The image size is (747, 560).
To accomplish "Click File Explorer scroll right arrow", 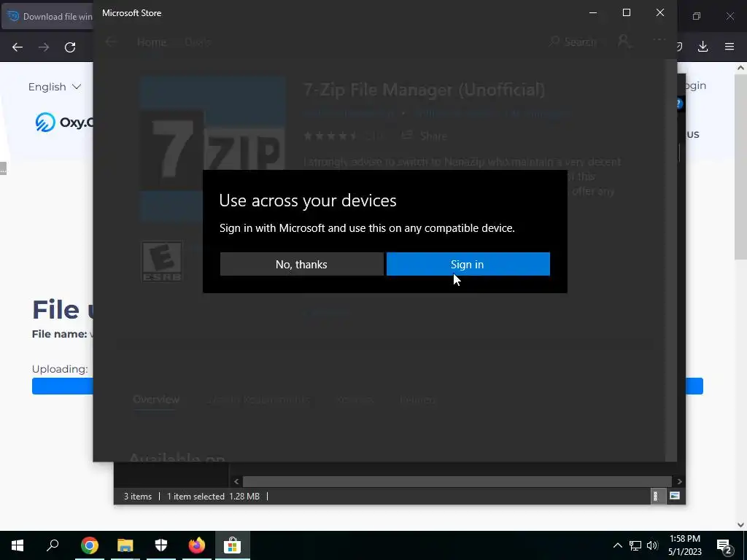I will (x=680, y=481).
